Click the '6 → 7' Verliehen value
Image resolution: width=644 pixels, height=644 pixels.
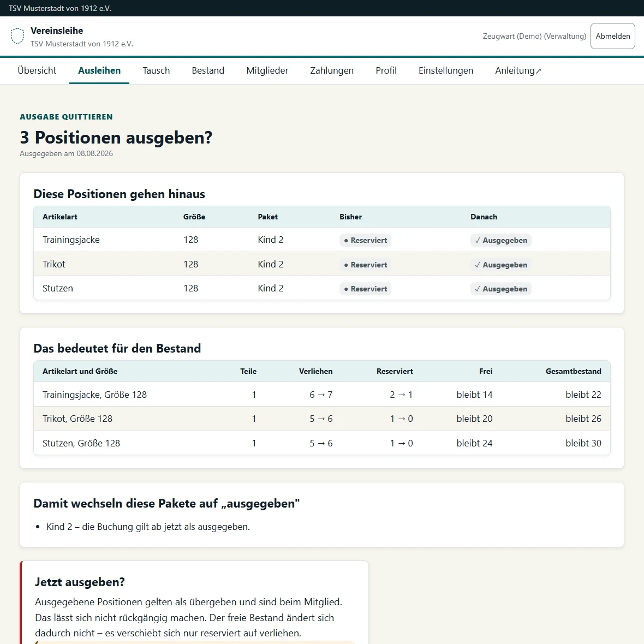pyautogui.click(x=321, y=395)
